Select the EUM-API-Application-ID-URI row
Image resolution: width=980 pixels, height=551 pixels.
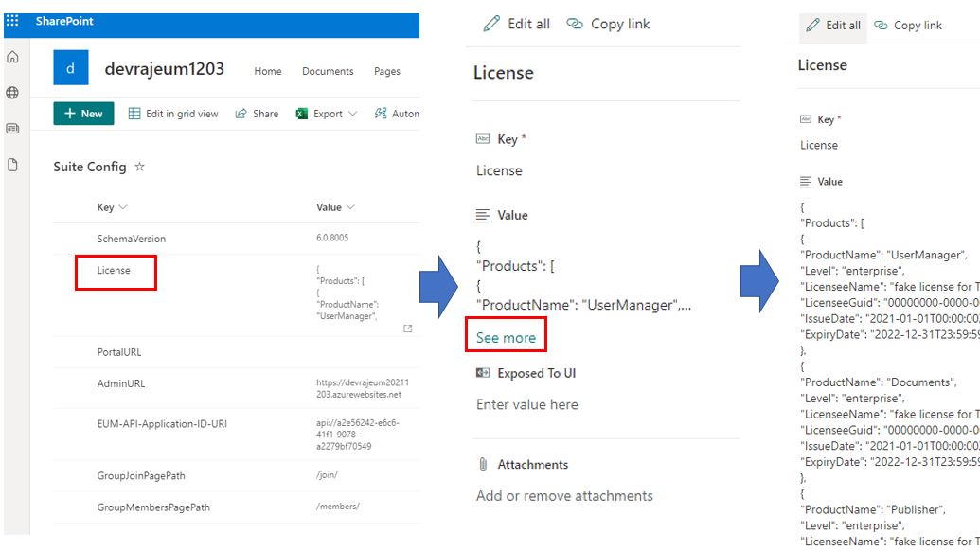coord(237,435)
